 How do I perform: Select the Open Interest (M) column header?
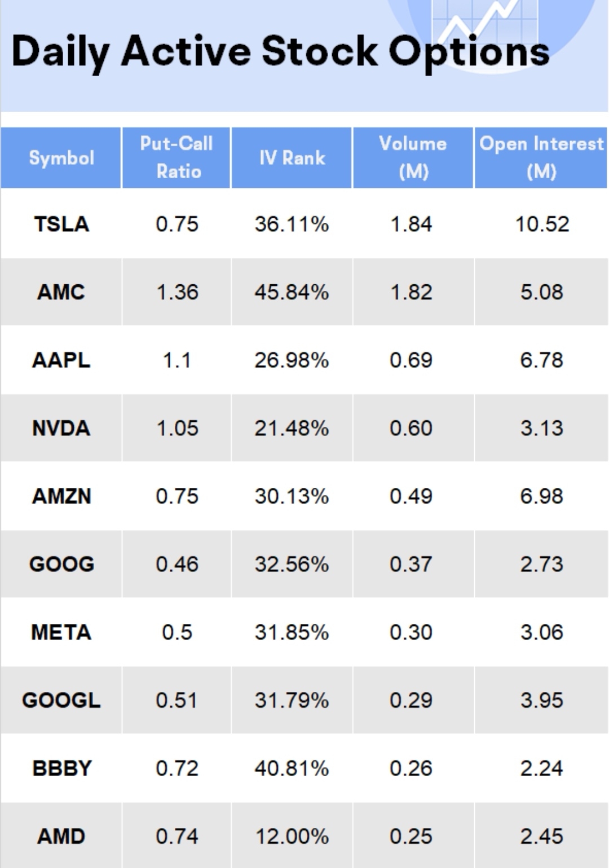[x=541, y=157]
